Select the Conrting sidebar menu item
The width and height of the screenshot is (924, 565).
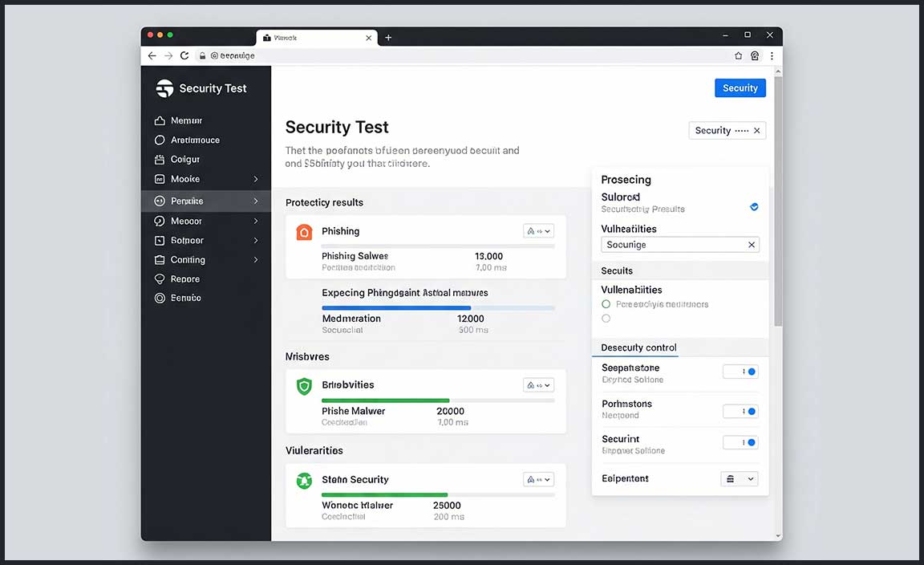click(188, 260)
